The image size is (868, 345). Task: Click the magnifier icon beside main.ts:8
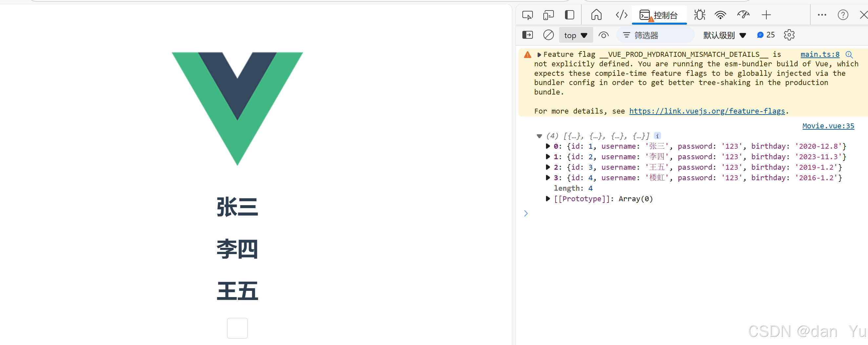[849, 54]
